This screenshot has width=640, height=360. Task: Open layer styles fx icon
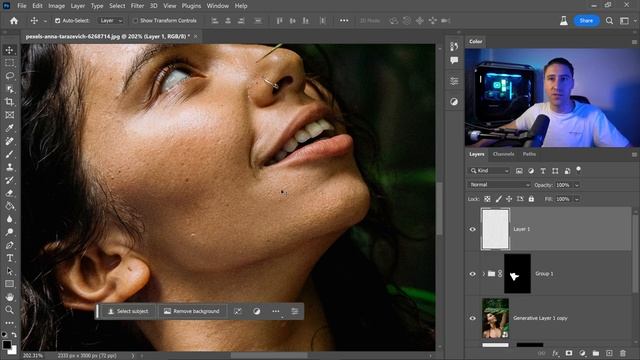[x=555, y=353]
